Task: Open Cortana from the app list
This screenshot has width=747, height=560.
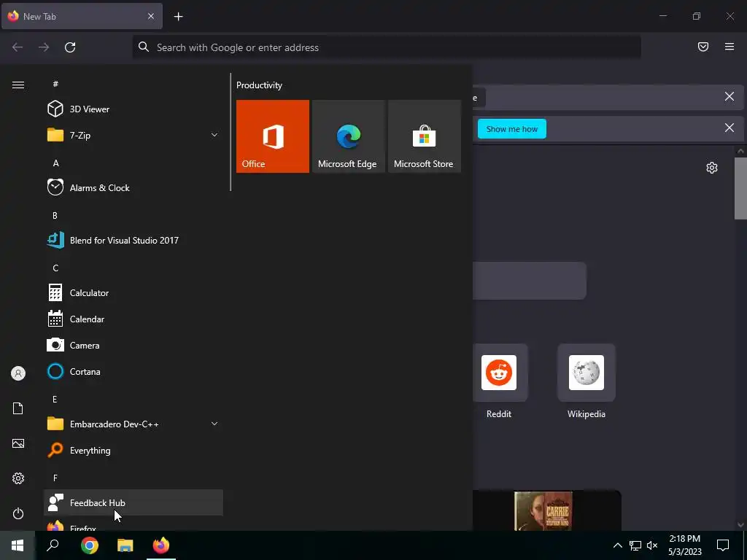Action: tap(133, 371)
